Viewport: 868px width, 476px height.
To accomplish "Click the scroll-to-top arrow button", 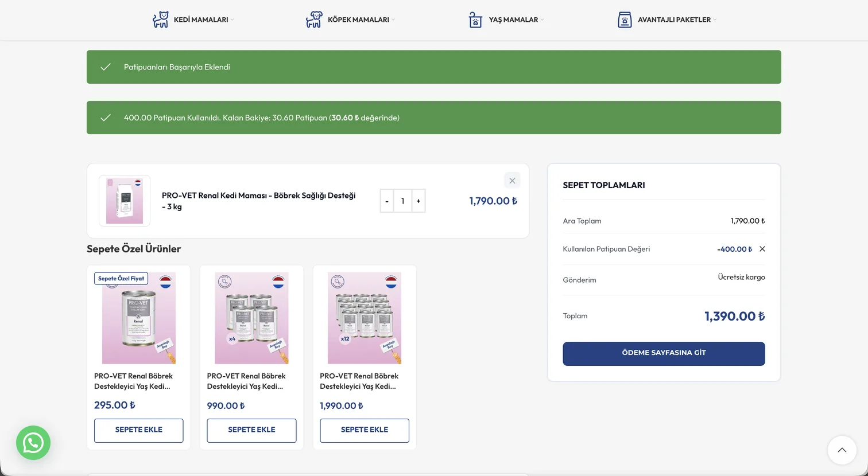I will [x=842, y=450].
